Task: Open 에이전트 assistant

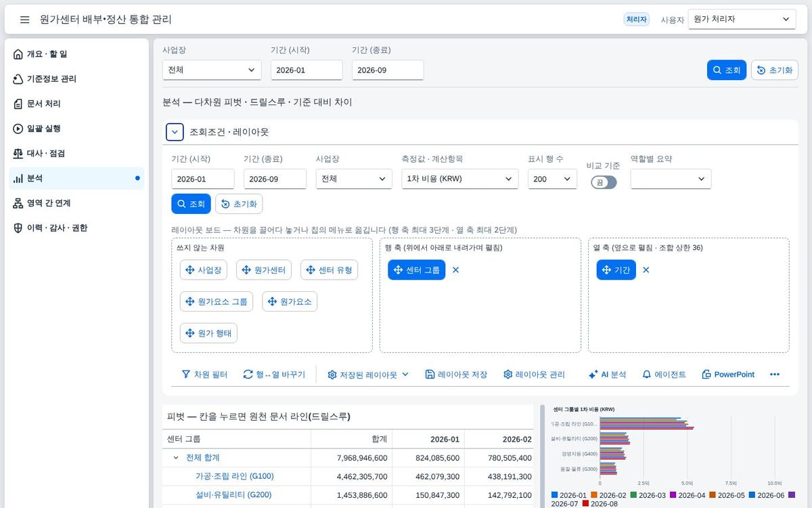Action: pyautogui.click(x=664, y=375)
